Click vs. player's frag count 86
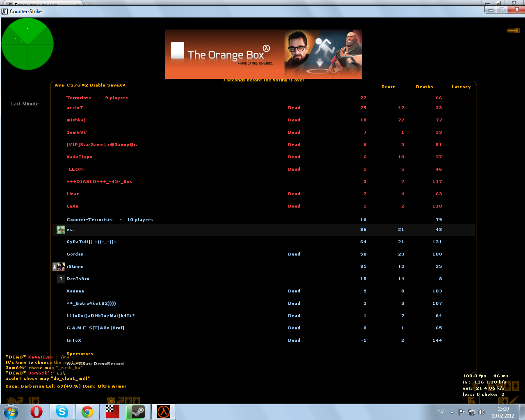525x420 pixels. tap(363, 230)
